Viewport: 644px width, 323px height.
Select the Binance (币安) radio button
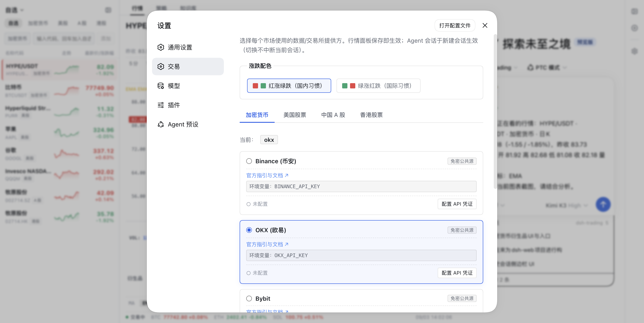pos(249,161)
